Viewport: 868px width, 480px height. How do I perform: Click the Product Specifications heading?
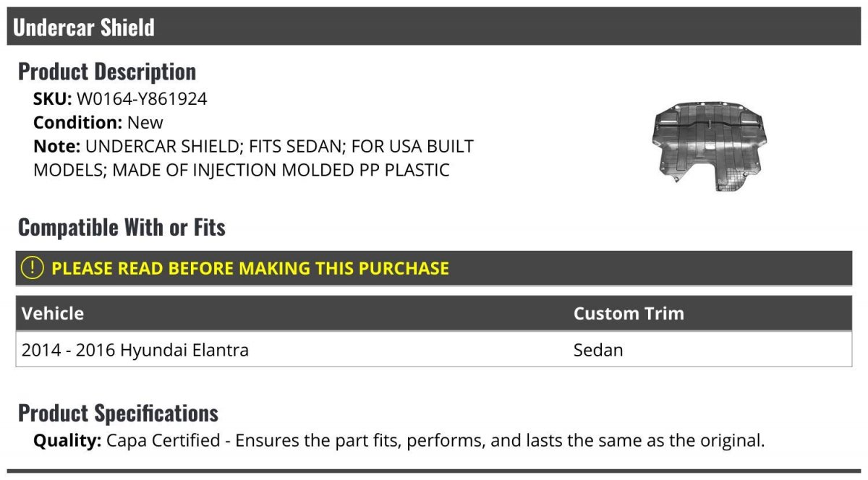118,413
